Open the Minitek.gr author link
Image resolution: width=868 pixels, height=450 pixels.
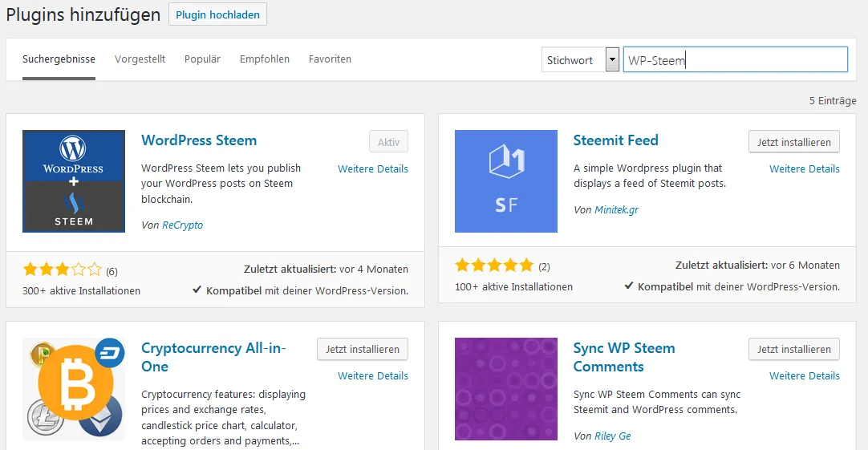[x=617, y=209]
